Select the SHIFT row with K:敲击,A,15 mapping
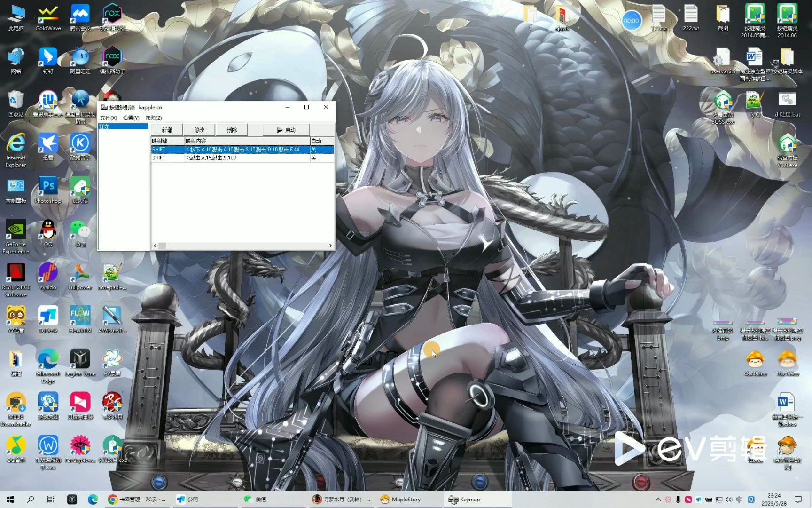This screenshot has height=508, width=812. point(242,158)
